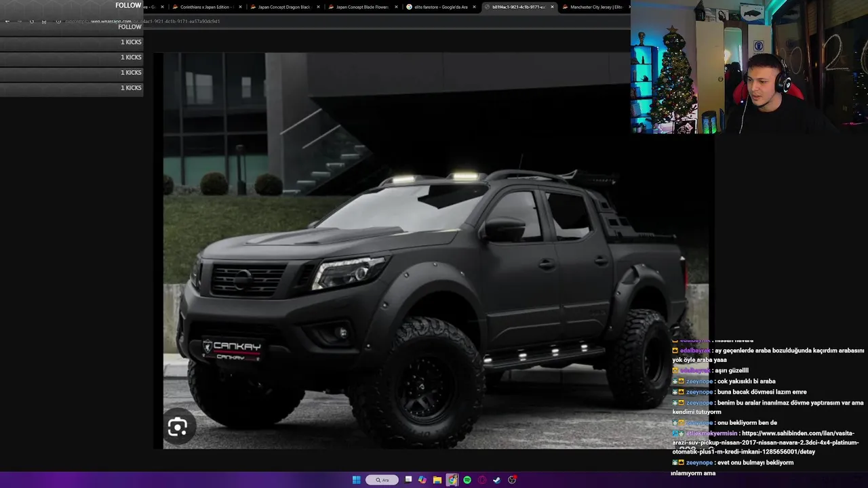The height and width of the screenshot is (488, 868).
Task: Open Steam from the taskbar
Action: coord(497,480)
